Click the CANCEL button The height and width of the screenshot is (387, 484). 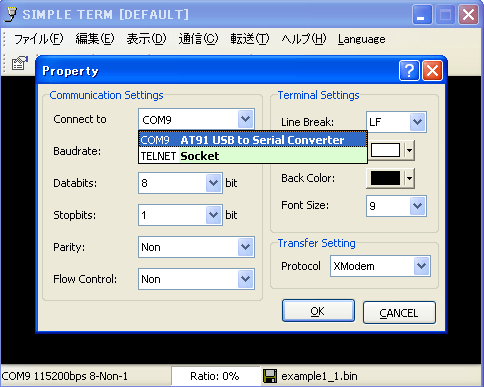point(399,313)
